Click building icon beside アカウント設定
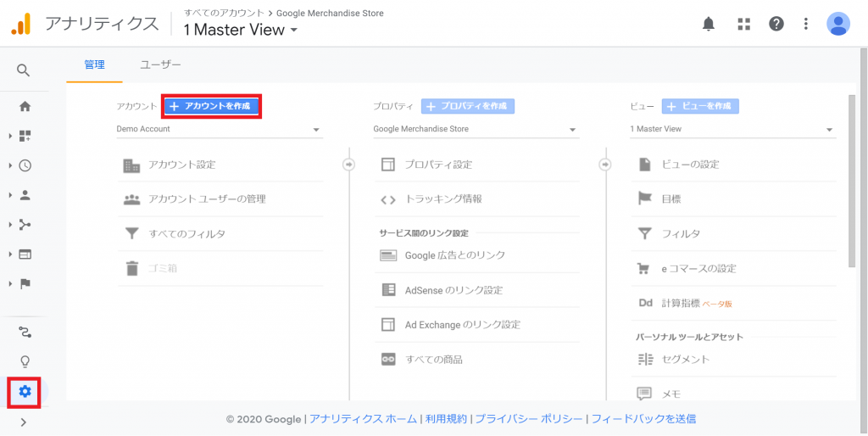The width and height of the screenshot is (868, 436). click(131, 165)
